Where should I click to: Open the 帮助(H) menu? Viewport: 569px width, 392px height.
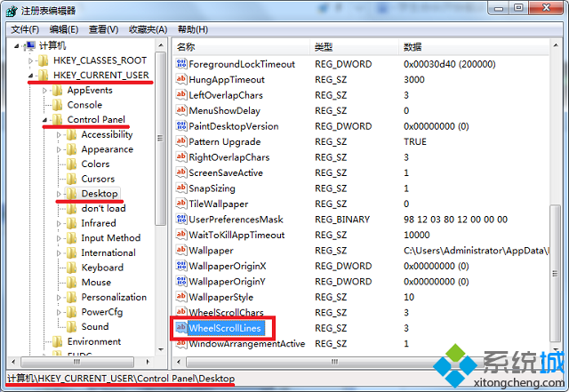click(193, 29)
